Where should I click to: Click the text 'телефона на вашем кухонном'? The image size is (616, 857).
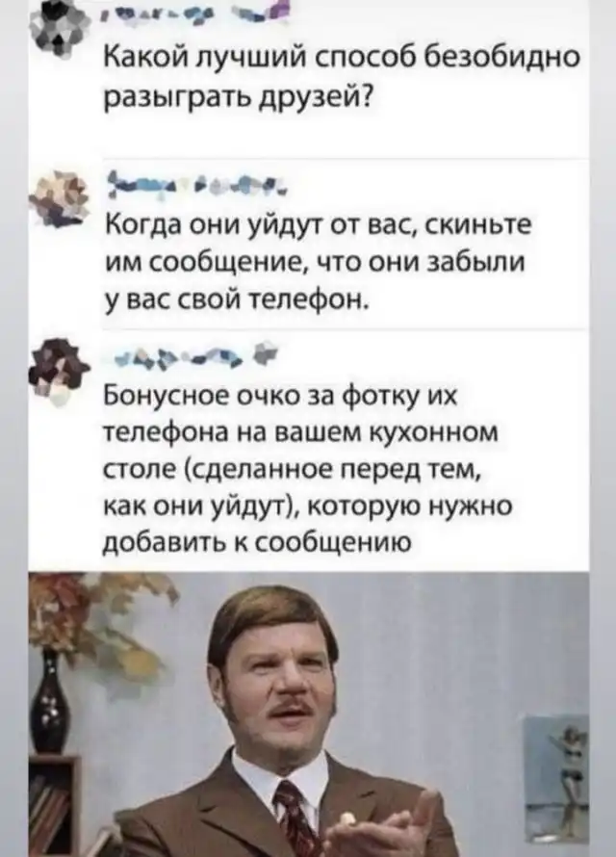click(300, 430)
